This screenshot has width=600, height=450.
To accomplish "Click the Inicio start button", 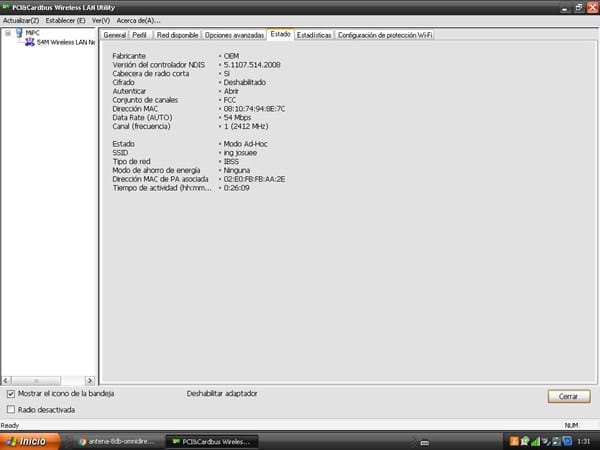I will pyautogui.click(x=26, y=441).
